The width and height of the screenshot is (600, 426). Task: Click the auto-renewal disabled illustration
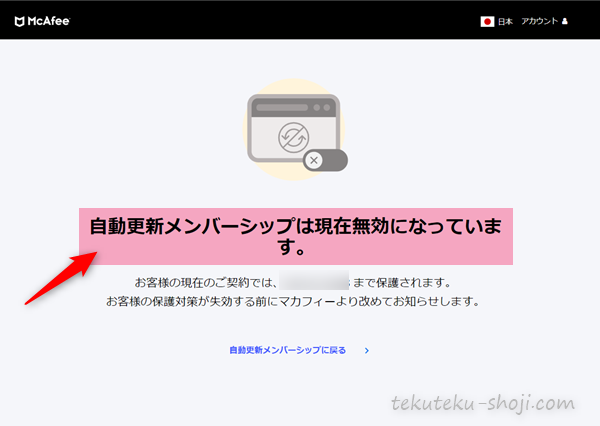[295, 129]
